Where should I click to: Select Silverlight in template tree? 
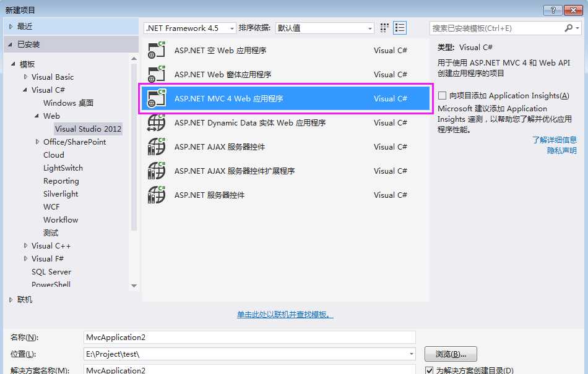point(61,194)
